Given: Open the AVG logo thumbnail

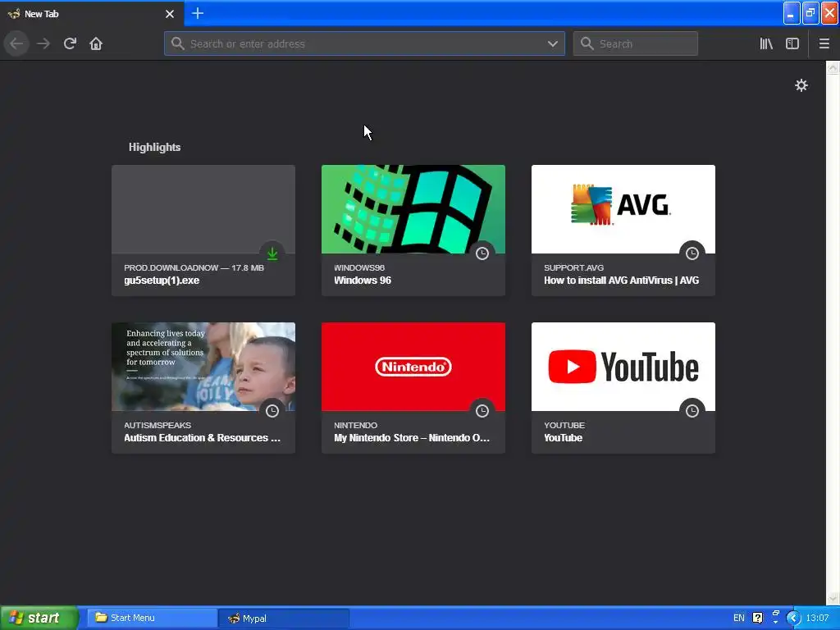Looking at the screenshot, I should tap(623, 209).
